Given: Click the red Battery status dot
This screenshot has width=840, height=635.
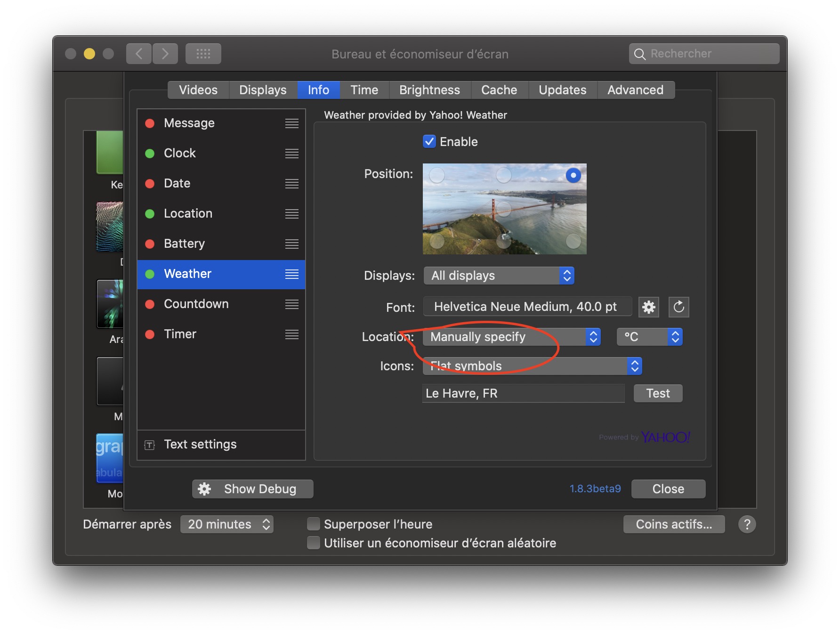Looking at the screenshot, I should 150,244.
